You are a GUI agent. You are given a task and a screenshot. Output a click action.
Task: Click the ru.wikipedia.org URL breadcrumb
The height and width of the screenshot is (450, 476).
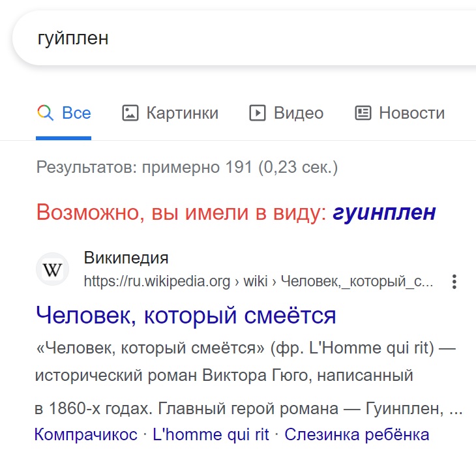point(258,281)
